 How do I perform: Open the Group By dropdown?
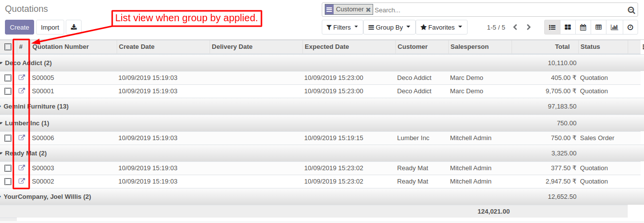(x=389, y=28)
